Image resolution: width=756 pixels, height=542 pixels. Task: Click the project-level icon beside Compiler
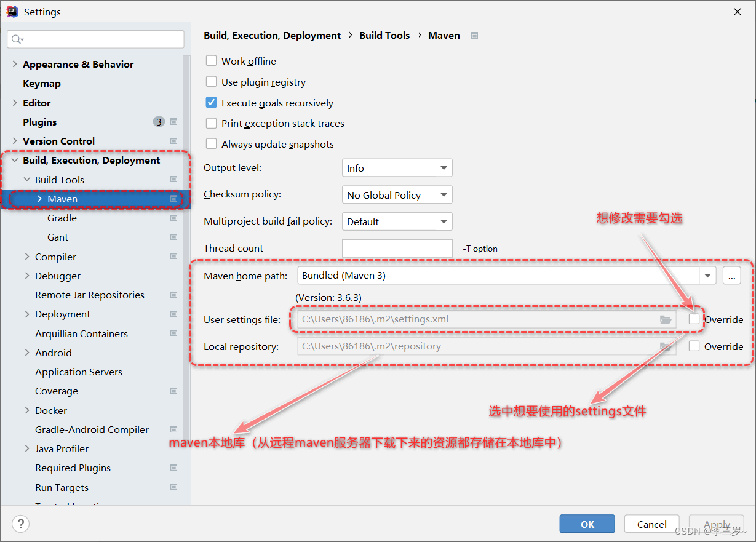[173, 257]
